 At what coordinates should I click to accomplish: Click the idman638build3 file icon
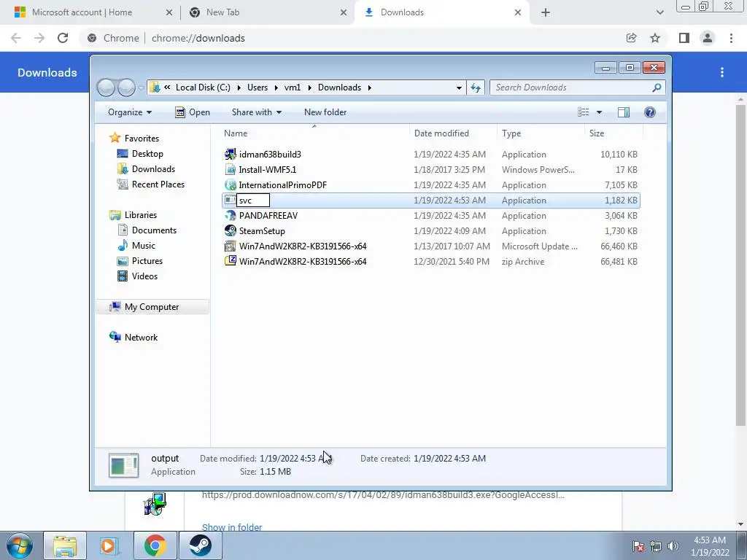(x=230, y=155)
